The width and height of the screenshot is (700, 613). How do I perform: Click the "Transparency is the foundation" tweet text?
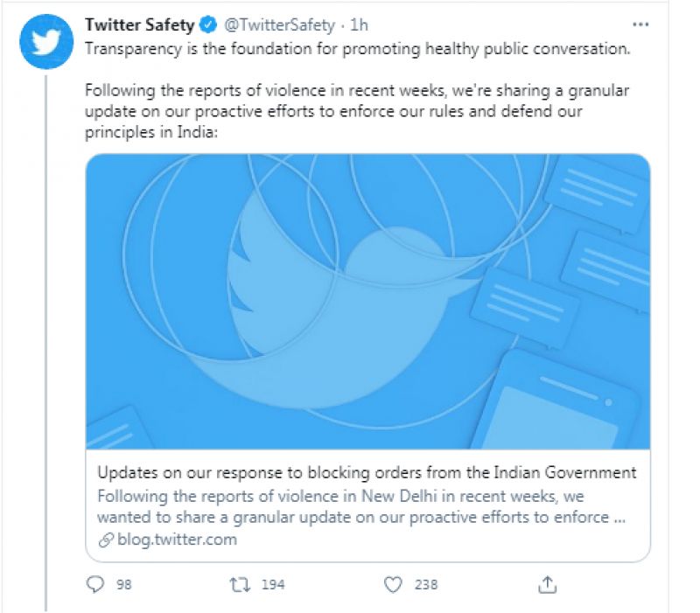(356, 48)
